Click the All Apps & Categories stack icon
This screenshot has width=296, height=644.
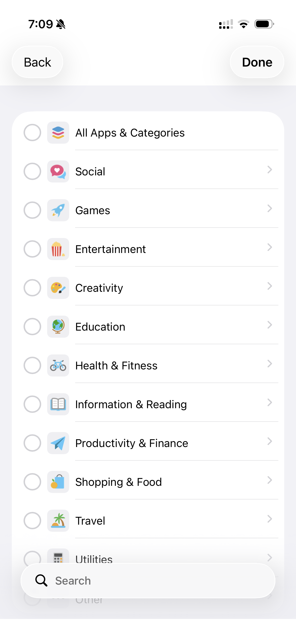coord(58,132)
